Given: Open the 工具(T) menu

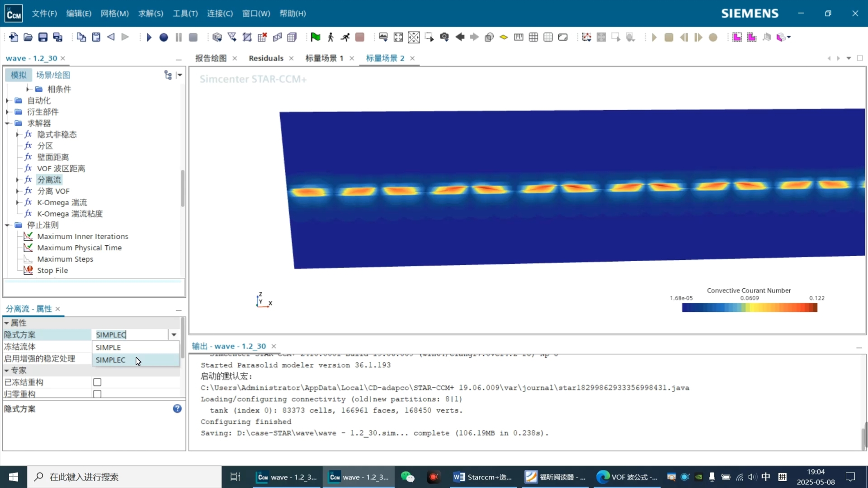Looking at the screenshot, I should coord(185,14).
